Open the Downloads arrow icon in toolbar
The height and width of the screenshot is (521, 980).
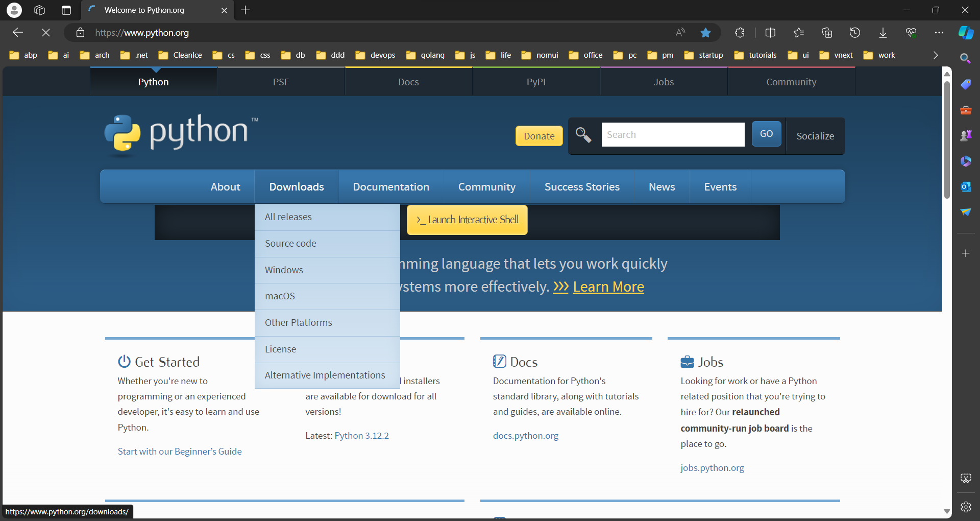883,33
